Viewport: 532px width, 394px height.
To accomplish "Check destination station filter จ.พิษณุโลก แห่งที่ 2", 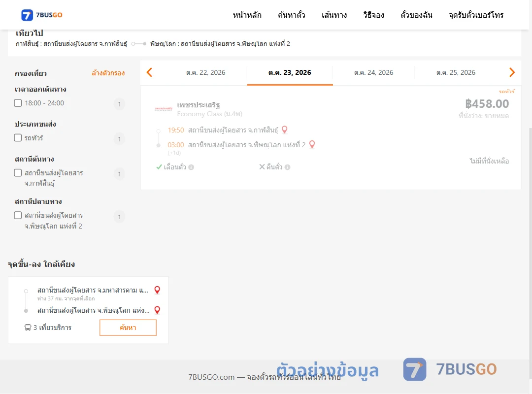I will point(18,216).
